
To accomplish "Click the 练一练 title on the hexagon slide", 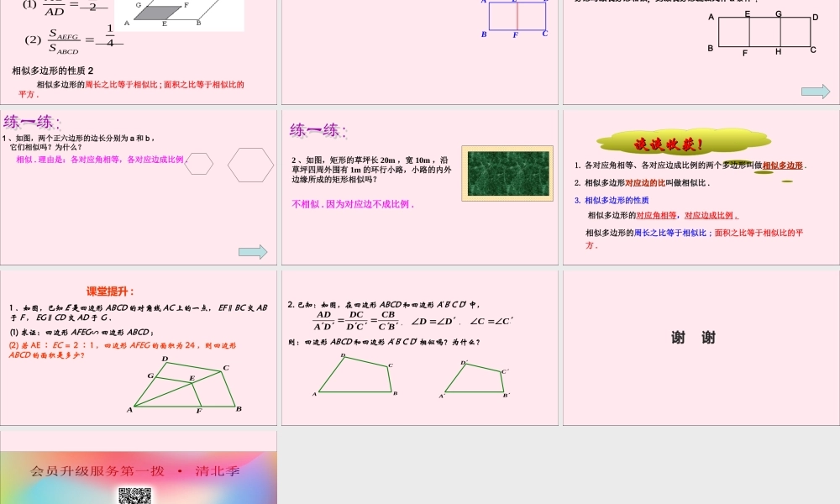I will tap(32, 122).
